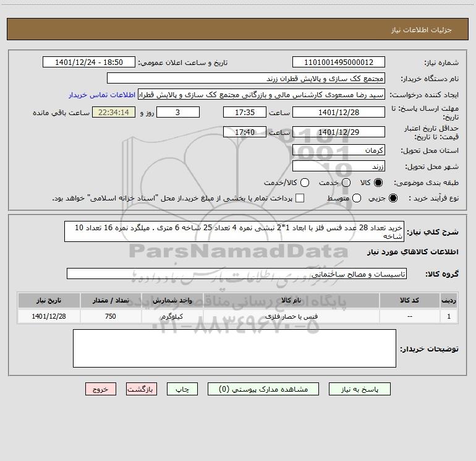Click the نام کالا column header

[x=291, y=300]
